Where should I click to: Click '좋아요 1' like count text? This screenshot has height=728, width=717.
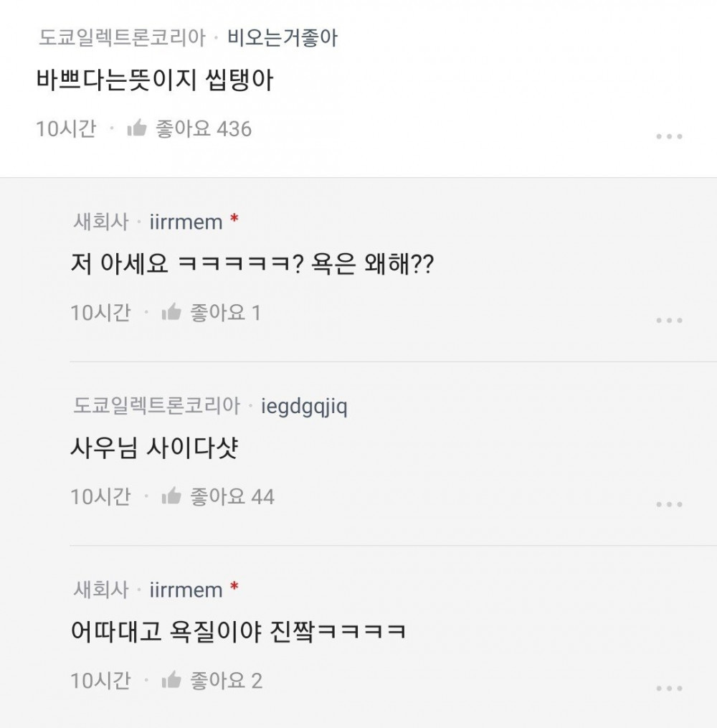225,313
